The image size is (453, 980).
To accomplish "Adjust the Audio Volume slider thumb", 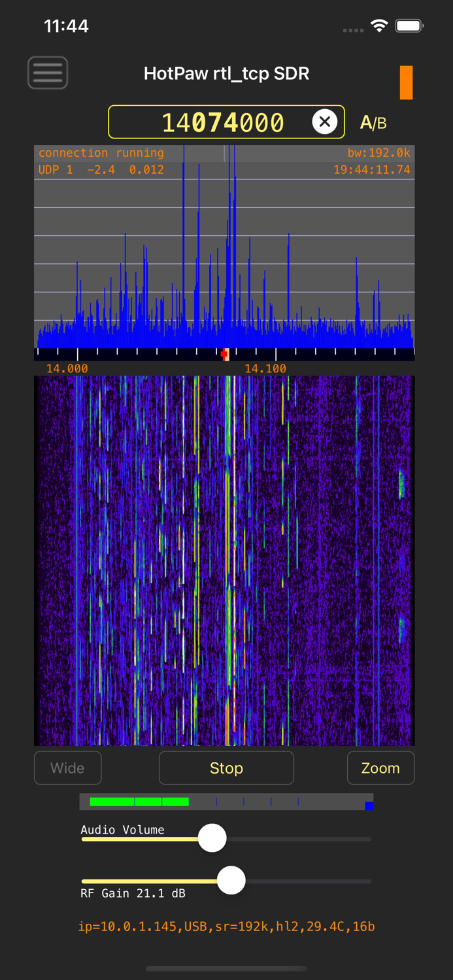I will pos(212,838).
